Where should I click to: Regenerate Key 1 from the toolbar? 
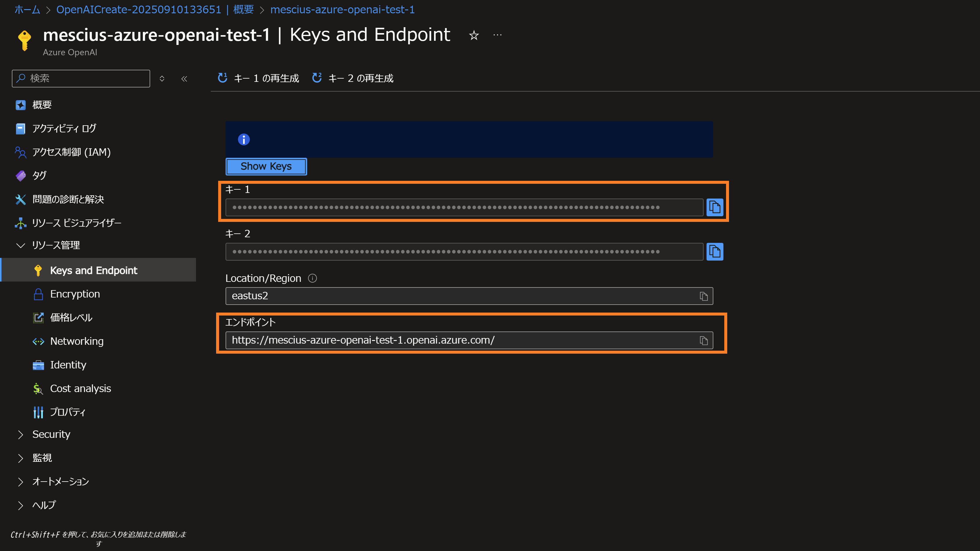point(258,78)
